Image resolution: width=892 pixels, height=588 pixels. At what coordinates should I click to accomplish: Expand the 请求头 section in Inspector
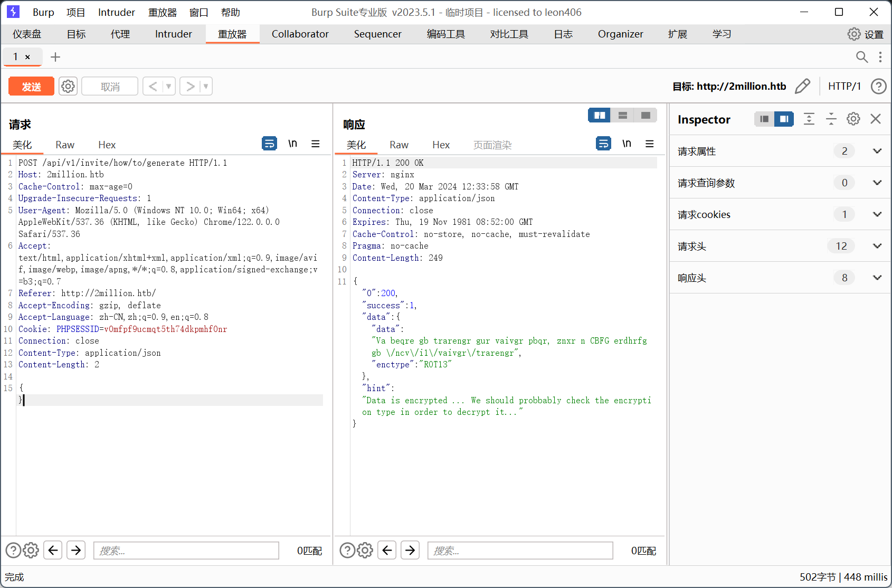coord(877,246)
